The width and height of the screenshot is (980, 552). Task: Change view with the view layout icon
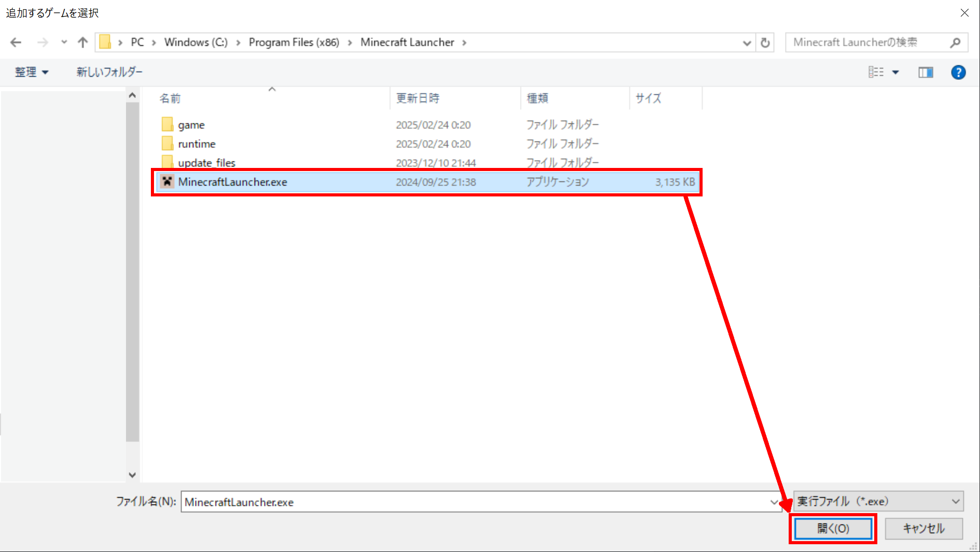tap(876, 72)
